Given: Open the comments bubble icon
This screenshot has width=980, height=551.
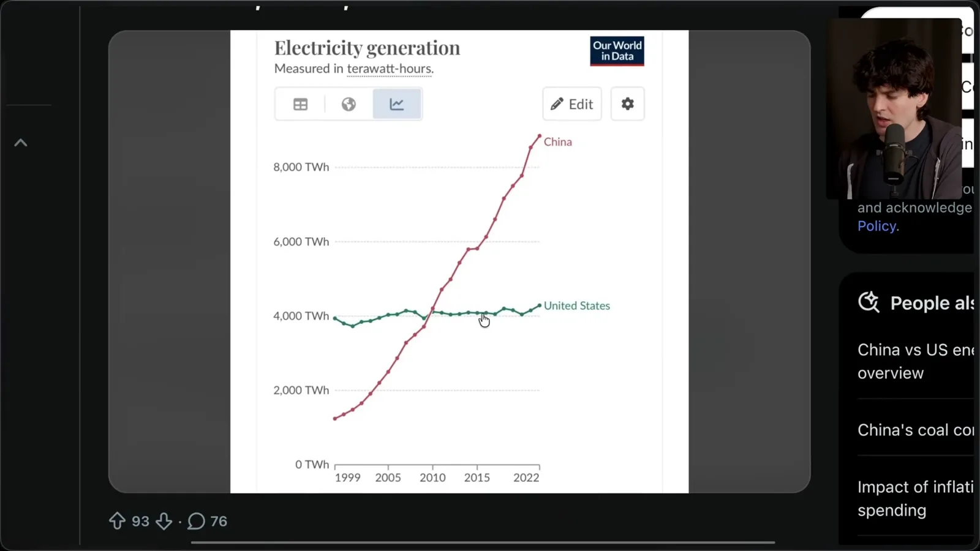Looking at the screenshot, I should click(196, 521).
